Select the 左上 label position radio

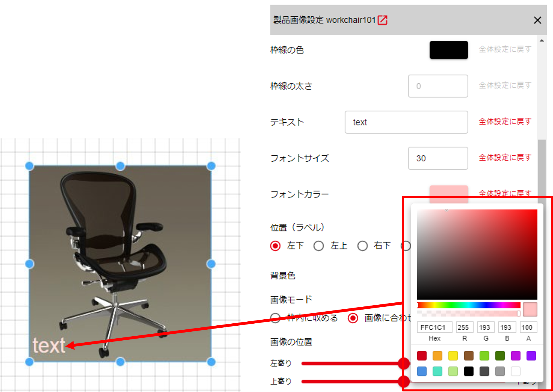pos(319,246)
